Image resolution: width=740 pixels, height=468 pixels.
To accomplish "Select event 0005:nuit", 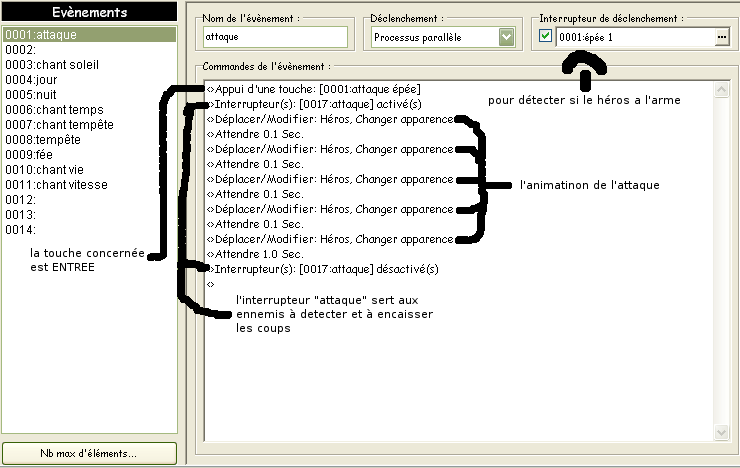I will point(90,95).
